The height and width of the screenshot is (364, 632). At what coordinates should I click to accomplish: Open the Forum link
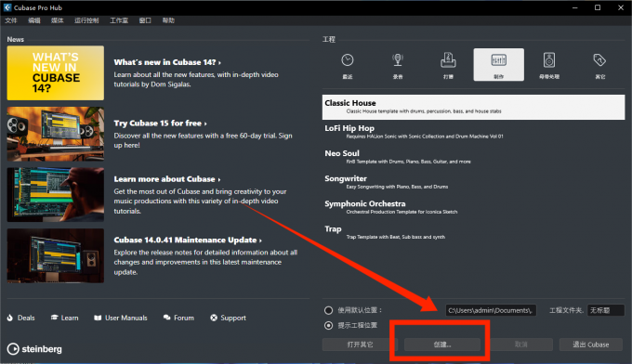click(x=184, y=318)
